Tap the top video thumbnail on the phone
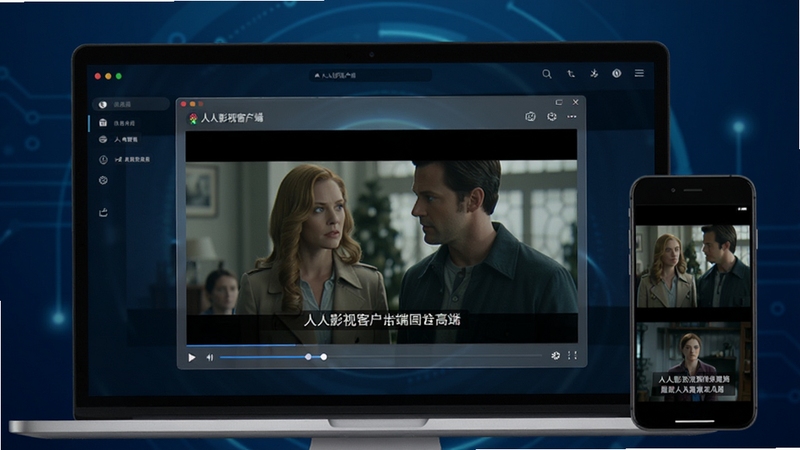The width and height of the screenshot is (800, 450). pos(693,266)
